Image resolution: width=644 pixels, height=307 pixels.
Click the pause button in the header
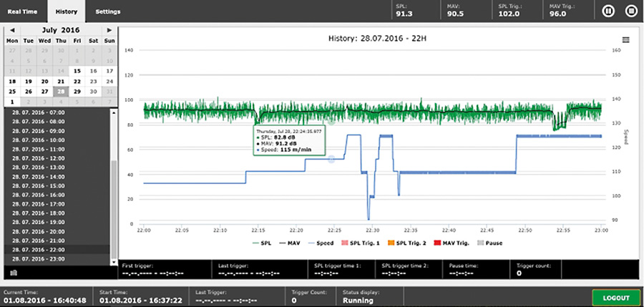(608, 11)
